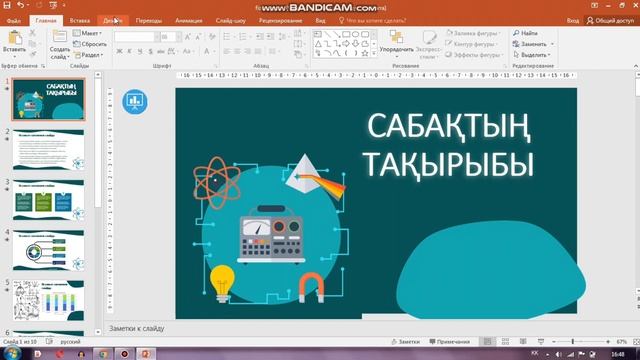
Task: Open Shape Fill (Заливка фигуры) dropdown
Action: click(x=473, y=33)
